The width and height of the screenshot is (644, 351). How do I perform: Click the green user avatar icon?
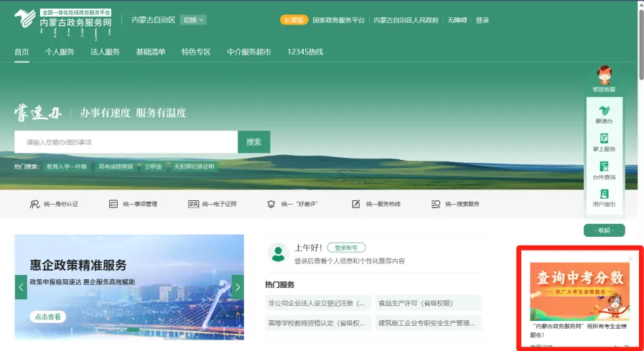[x=278, y=253]
